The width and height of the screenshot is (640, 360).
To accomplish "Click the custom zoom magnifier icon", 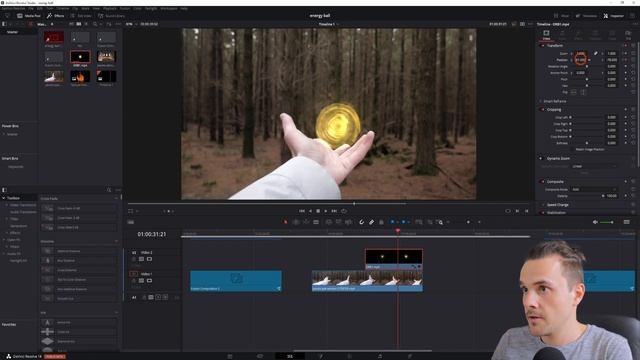I will 440,222.
